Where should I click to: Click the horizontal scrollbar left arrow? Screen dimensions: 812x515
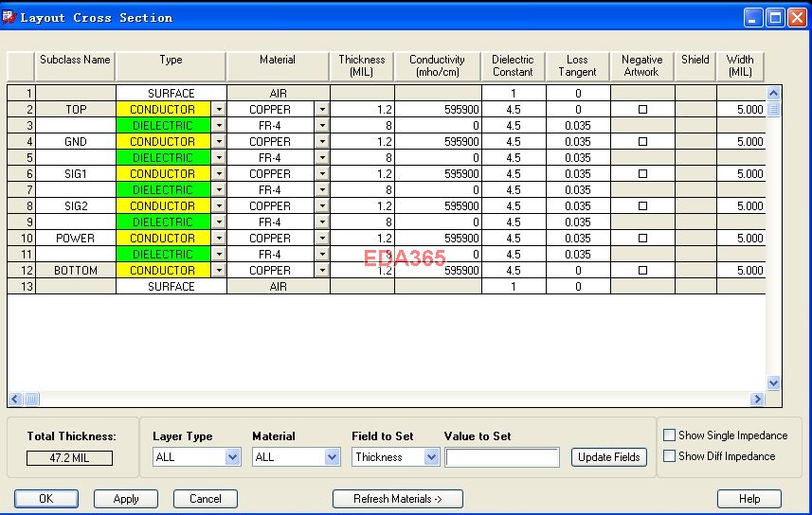[15, 400]
